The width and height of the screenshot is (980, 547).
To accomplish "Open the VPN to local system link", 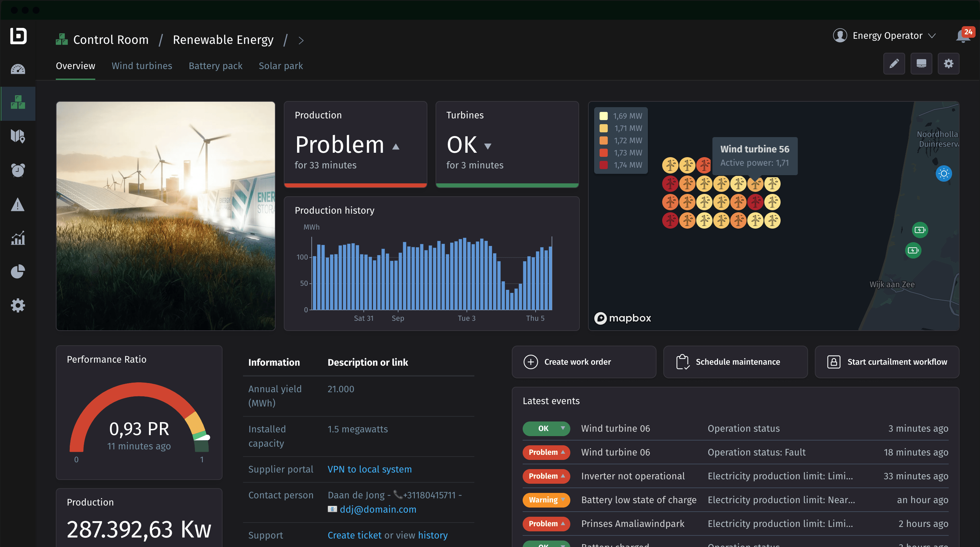I will coord(370,469).
